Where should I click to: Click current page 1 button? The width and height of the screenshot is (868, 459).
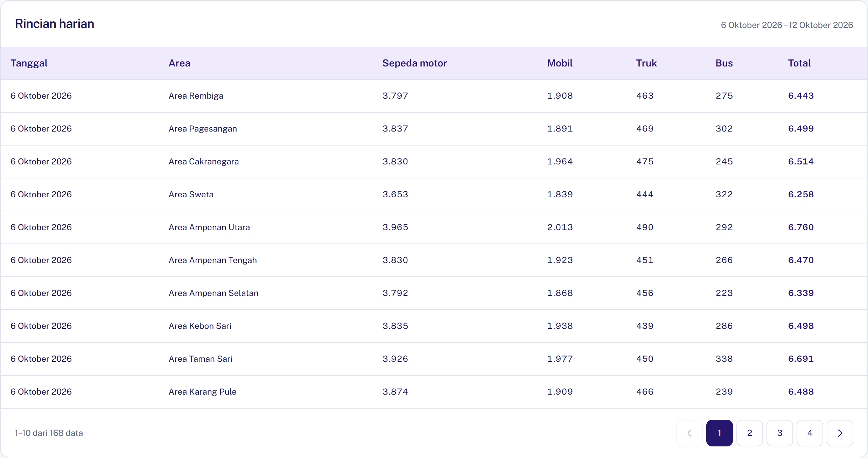pos(720,433)
